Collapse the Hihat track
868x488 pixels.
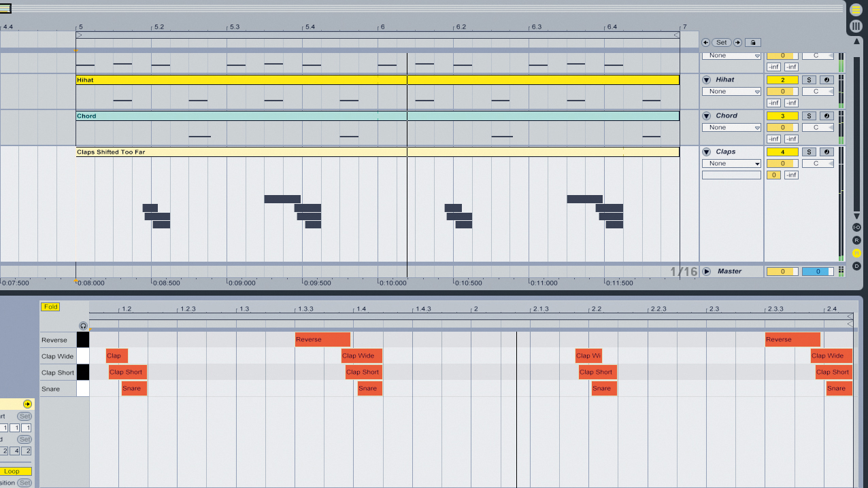706,80
